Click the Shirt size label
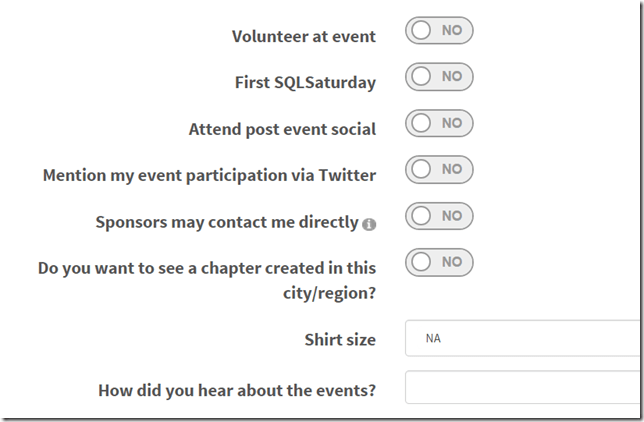The image size is (644, 422). [340, 340]
